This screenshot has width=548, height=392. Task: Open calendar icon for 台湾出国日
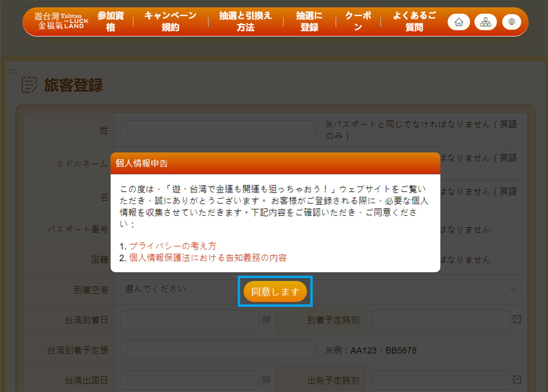[266, 380]
